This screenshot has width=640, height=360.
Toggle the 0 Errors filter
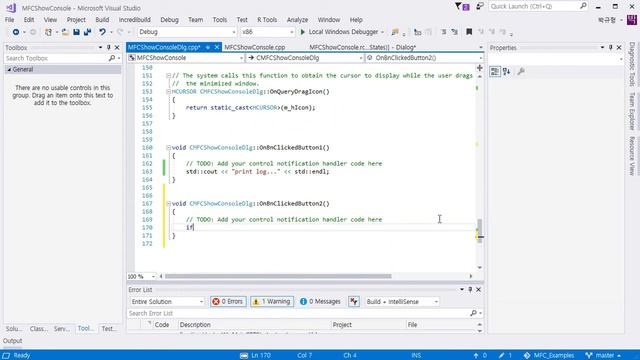pyautogui.click(x=228, y=302)
